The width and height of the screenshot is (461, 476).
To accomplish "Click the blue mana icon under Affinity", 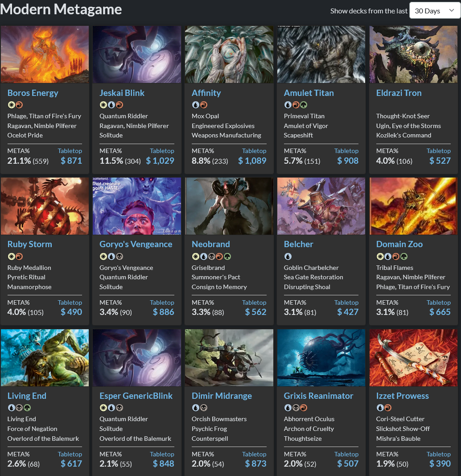I will (x=196, y=105).
